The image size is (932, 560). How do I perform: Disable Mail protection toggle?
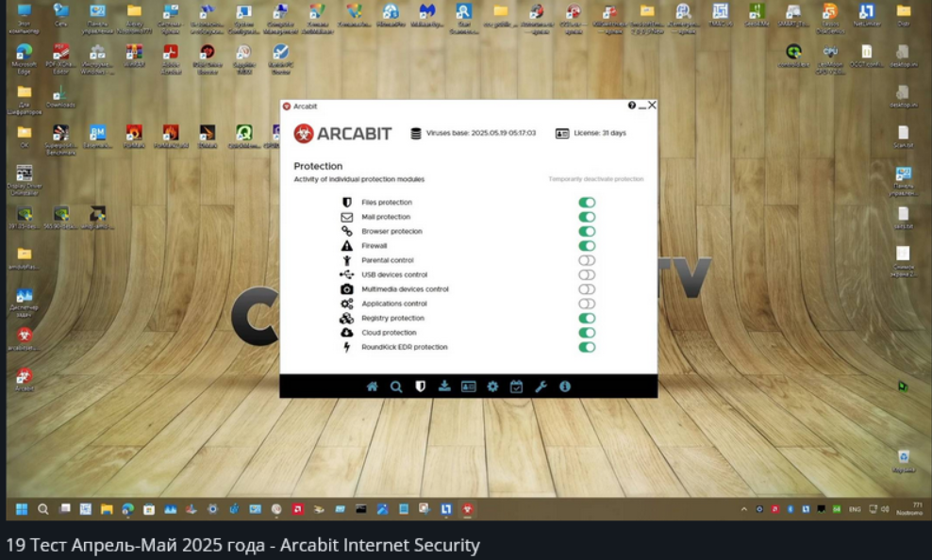click(587, 217)
